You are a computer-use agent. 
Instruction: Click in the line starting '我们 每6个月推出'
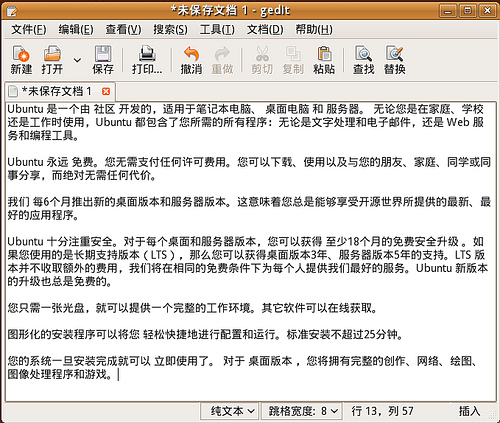(x=249, y=208)
